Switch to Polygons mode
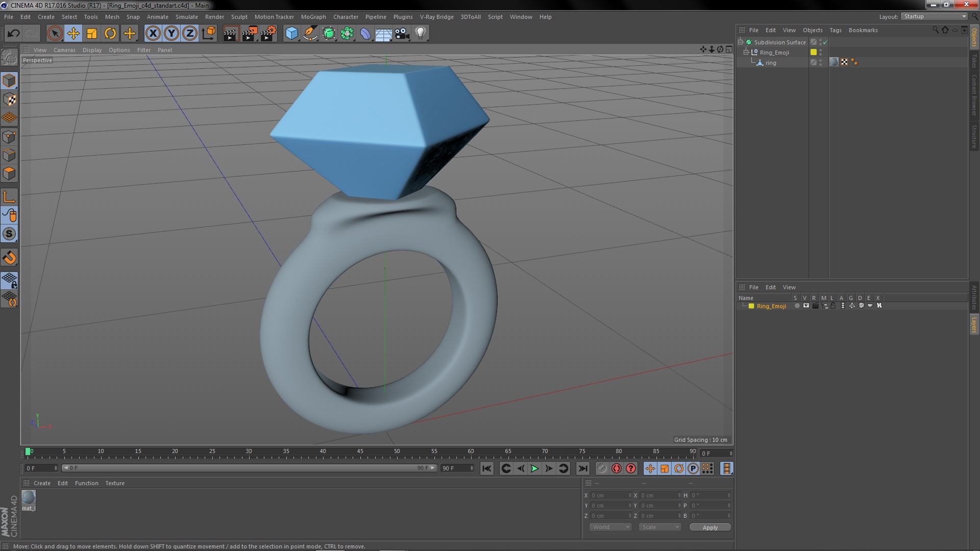The width and height of the screenshot is (980, 551). tap(9, 173)
